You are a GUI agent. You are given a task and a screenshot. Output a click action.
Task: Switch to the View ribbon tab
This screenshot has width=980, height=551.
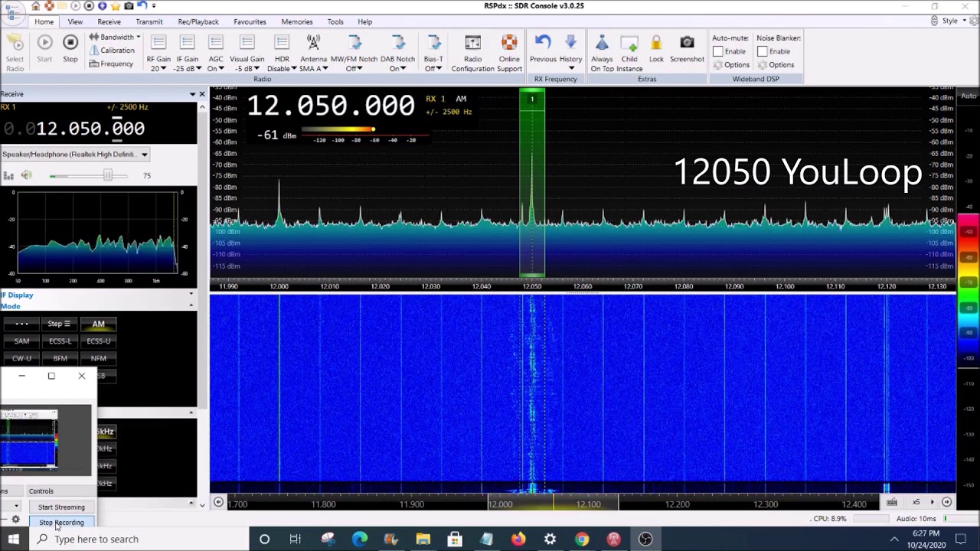[75, 21]
